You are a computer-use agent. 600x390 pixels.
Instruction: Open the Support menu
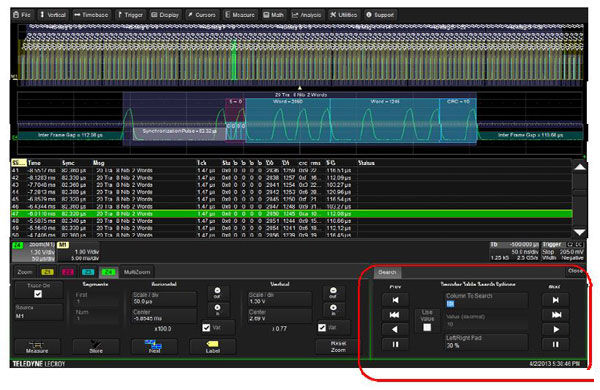click(x=380, y=15)
